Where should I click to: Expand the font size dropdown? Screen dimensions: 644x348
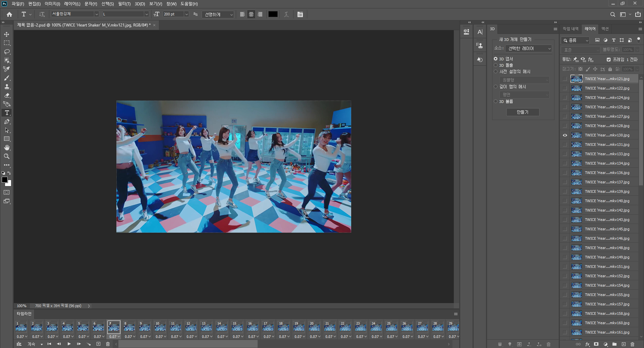click(186, 14)
